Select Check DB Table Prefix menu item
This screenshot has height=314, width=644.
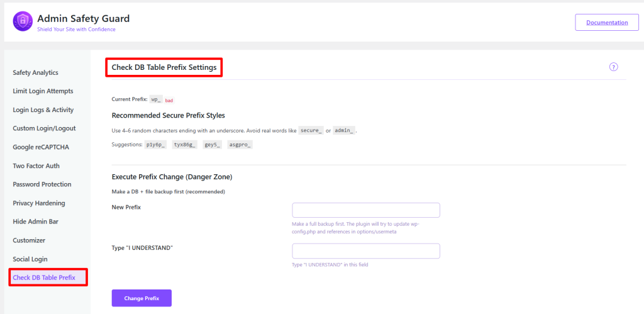(44, 278)
